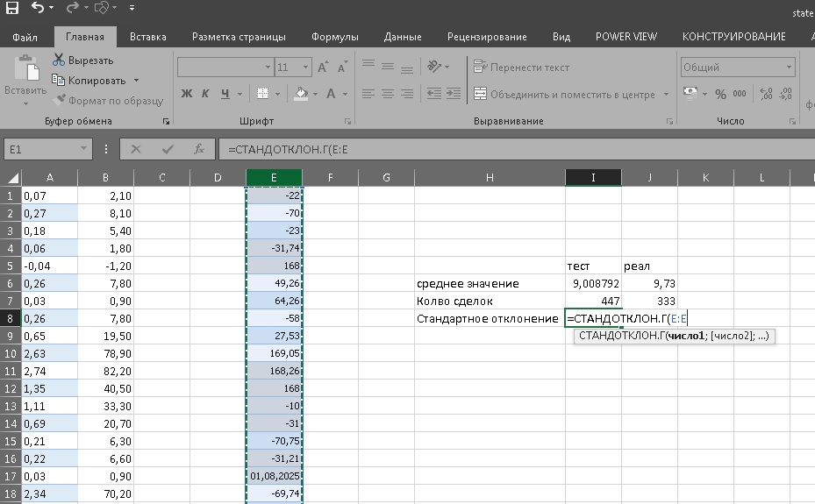Confirm formula entry with checkmark
This screenshot has width=815, height=504.
[168, 150]
